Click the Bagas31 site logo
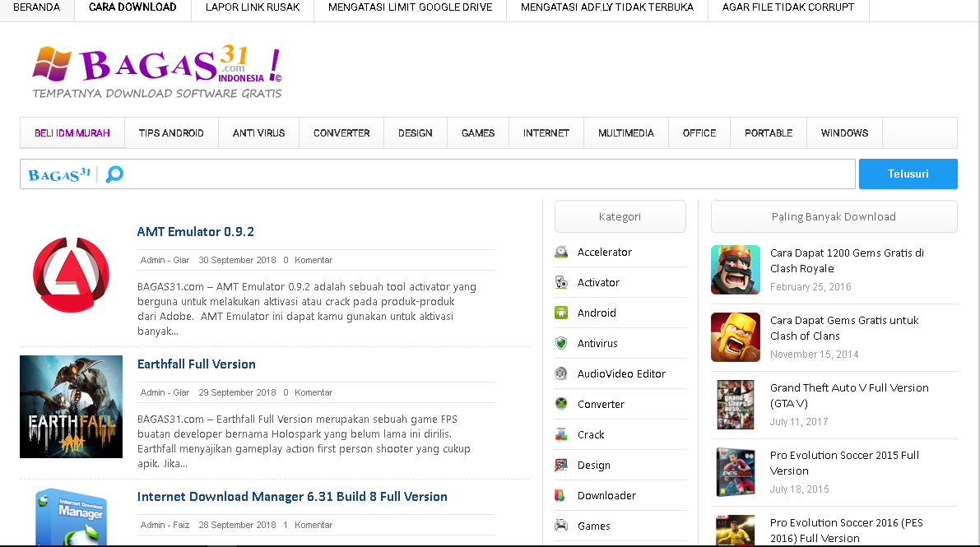980x547 pixels. pos(157,72)
